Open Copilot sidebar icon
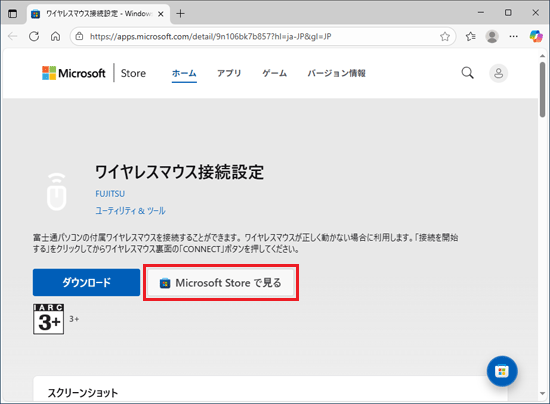Screen dimensions: 550x404 (x=536, y=36)
